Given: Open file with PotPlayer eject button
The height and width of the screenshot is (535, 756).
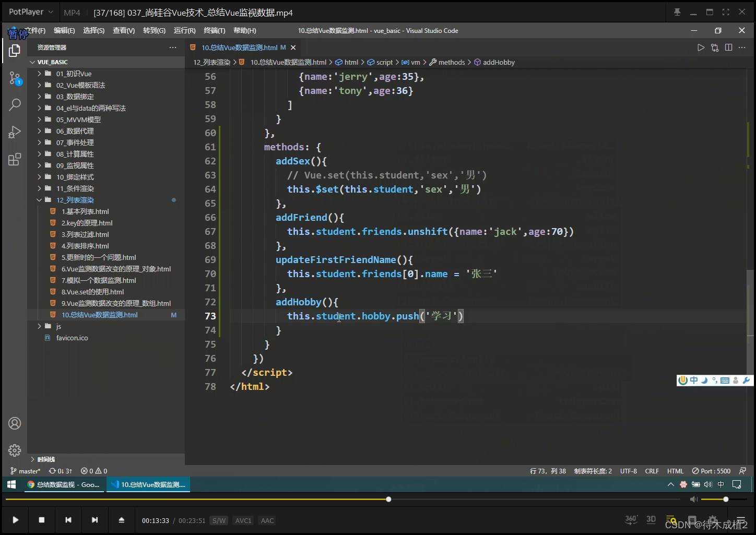Looking at the screenshot, I should click(121, 520).
